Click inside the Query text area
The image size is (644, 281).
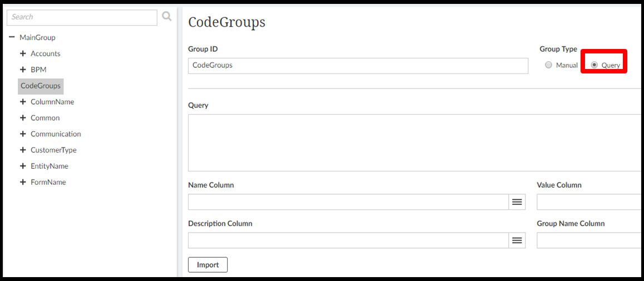tap(415, 143)
